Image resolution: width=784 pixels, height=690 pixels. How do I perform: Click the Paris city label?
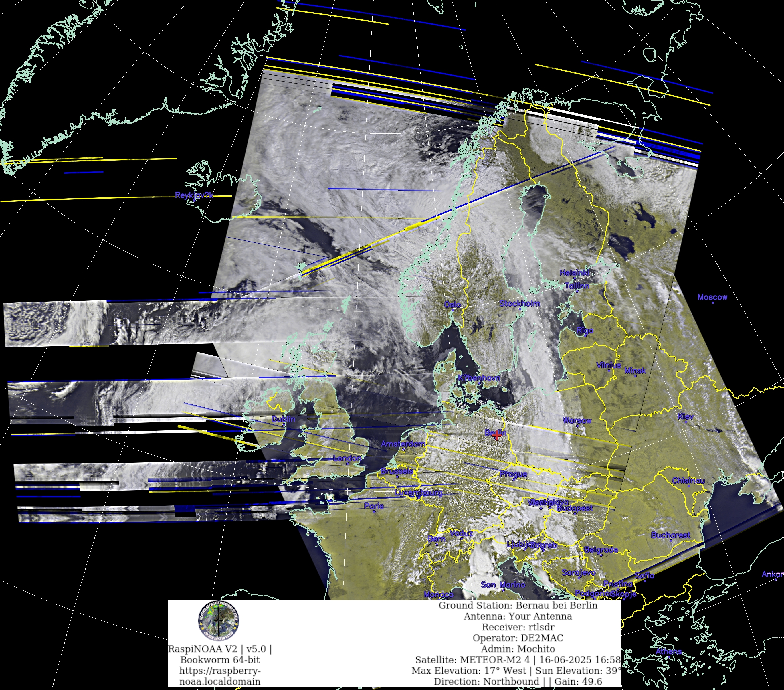pos(374,506)
